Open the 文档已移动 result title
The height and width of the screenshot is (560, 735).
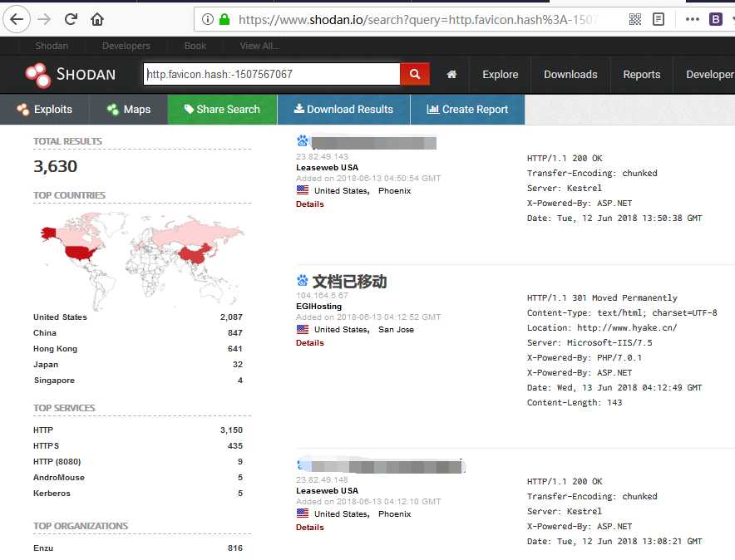tap(349, 282)
